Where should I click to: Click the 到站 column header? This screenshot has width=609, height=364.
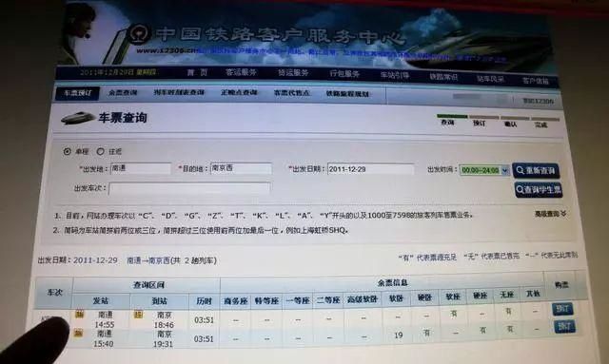point(159,300)
